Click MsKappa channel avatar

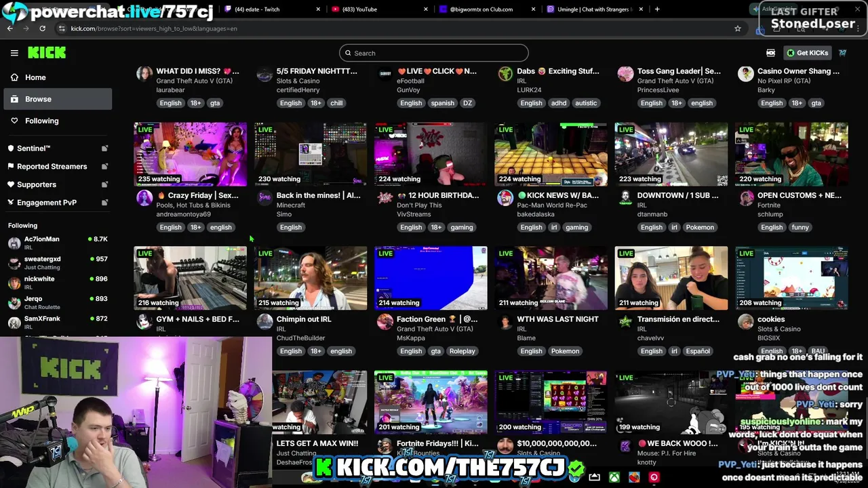[x=384, y=321]
